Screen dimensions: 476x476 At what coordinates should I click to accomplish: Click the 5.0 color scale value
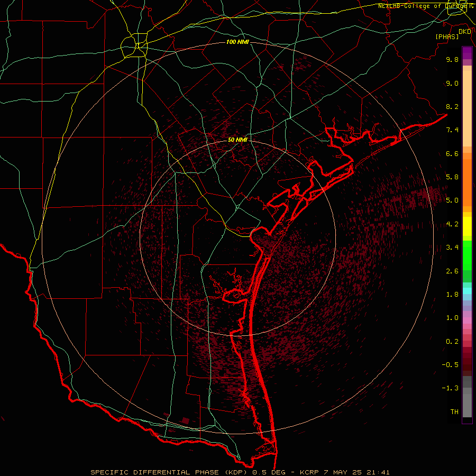pos(452,200)
